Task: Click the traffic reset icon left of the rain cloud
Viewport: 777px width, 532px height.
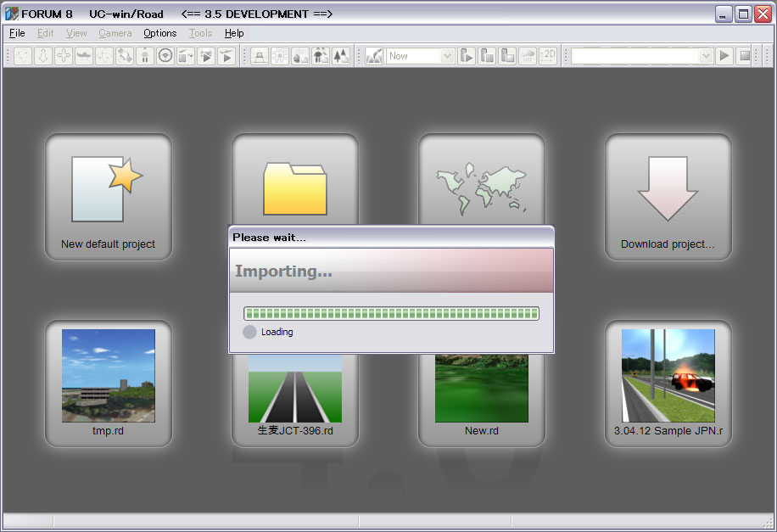Action: pyautogui.click(x=507, y=55)
